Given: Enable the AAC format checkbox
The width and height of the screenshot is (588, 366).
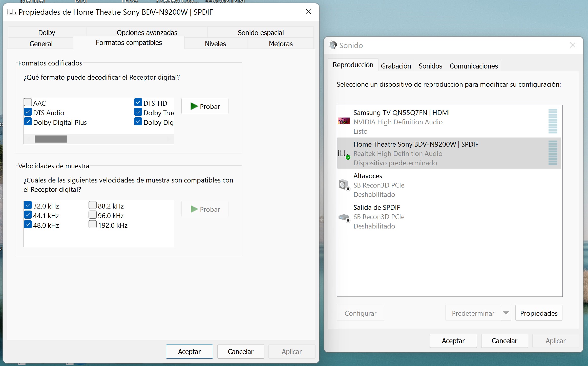Looking at the screenshot, I should [x=28, y=102].
